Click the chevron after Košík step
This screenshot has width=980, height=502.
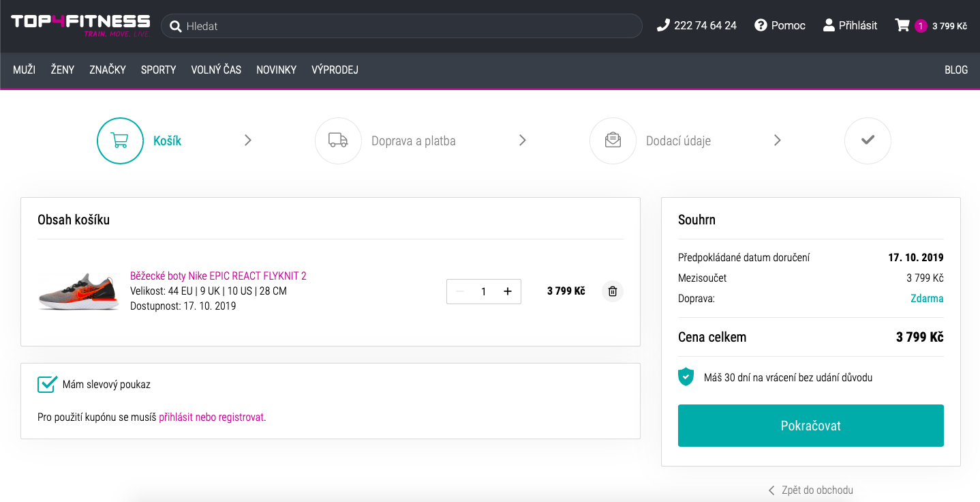(248, 140)
